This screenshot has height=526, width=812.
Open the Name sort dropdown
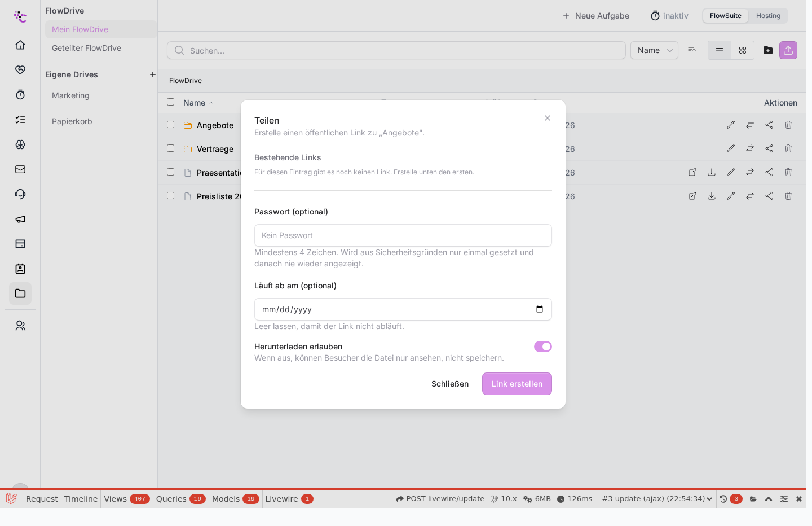point(654,50)
